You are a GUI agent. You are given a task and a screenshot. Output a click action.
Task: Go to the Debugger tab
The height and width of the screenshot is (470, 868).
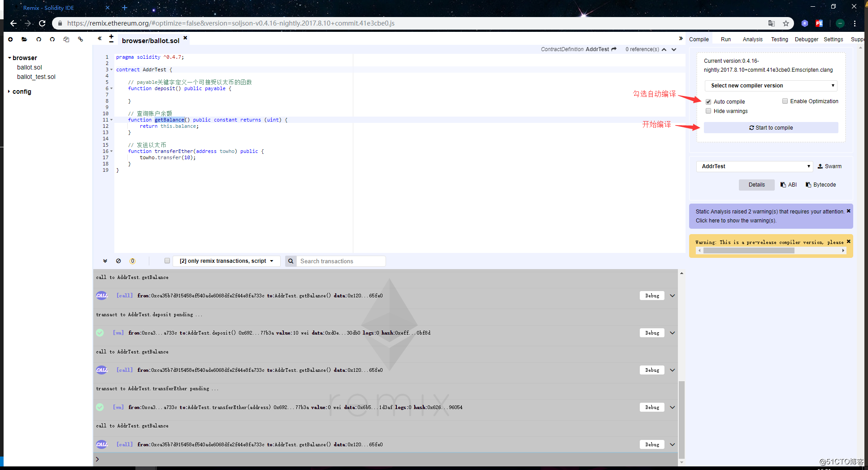point(807,39)
